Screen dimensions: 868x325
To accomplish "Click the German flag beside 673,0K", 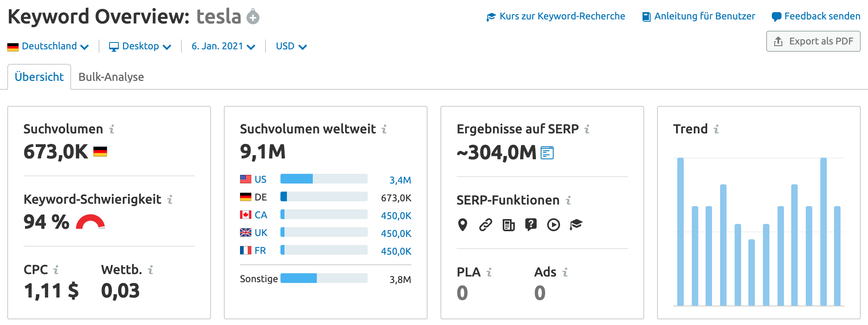I will click(100, 152).
